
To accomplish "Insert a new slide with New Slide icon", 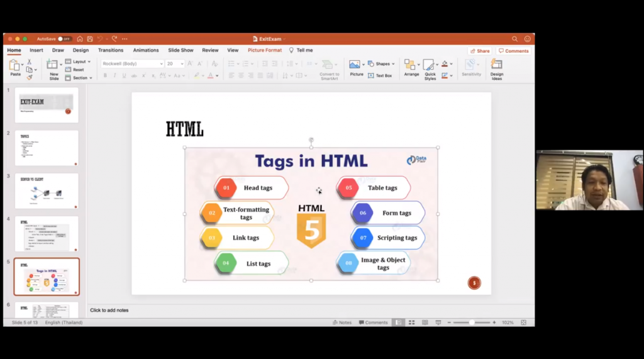I will 53,65.
